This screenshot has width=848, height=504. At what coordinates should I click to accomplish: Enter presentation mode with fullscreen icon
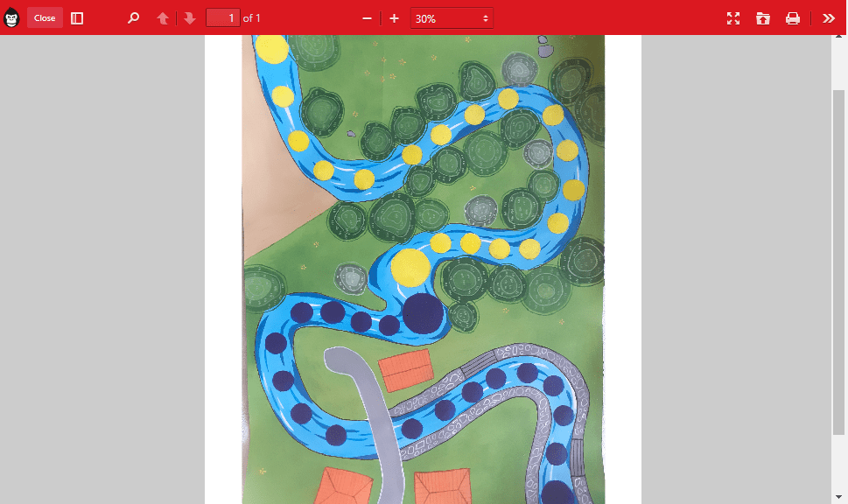tap(732, 17)
